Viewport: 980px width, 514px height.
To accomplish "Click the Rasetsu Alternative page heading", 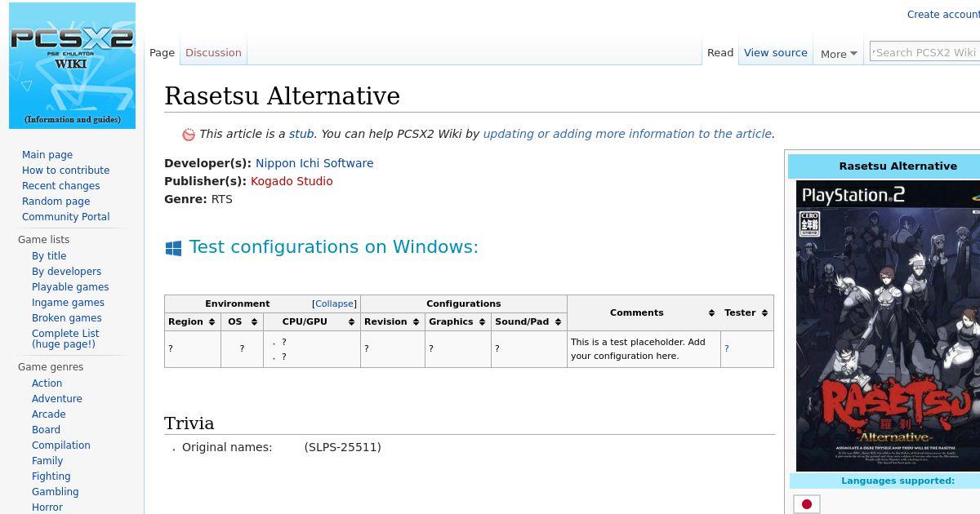I will [x=282, y=96].
